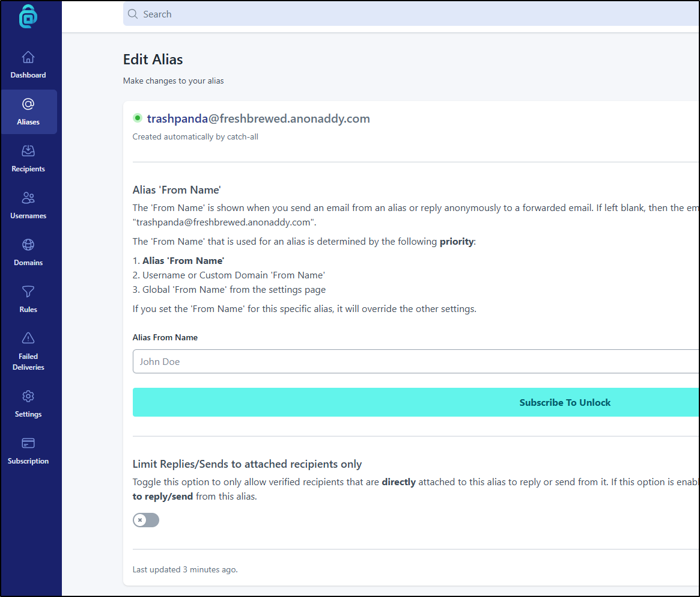
Task: Open the addy.io logo home link
Action: pyautogui.click(x=28, y=16)
